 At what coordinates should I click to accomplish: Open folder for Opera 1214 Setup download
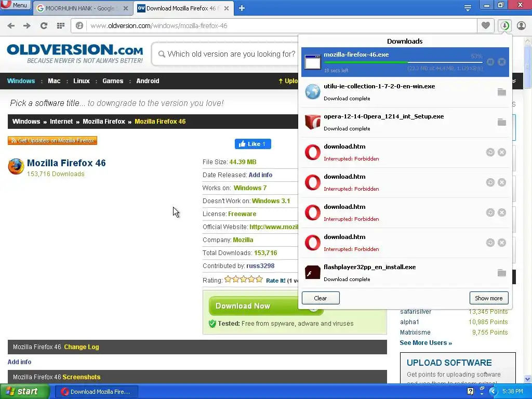[x=501, y=122]
